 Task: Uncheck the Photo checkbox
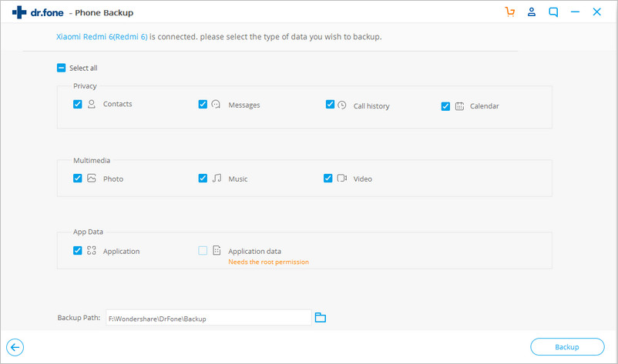coord(78,178)
